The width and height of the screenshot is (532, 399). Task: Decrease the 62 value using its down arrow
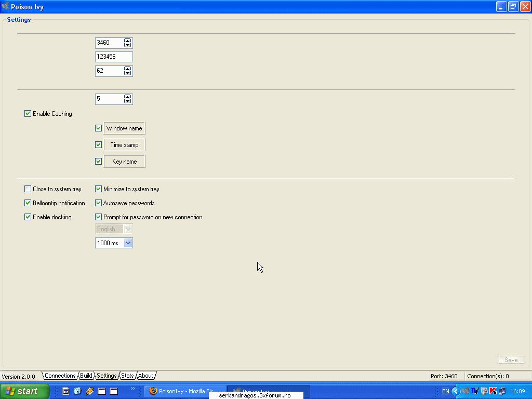coord(128,73)
